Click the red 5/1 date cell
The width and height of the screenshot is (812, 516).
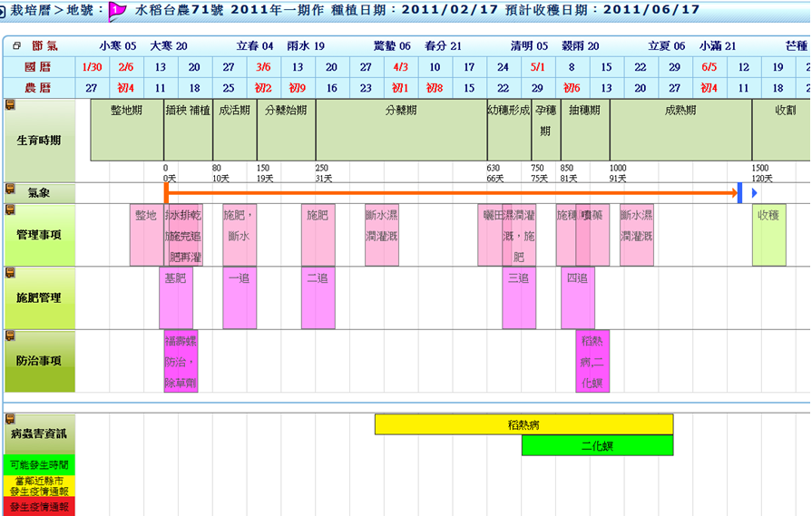point(537,67)
